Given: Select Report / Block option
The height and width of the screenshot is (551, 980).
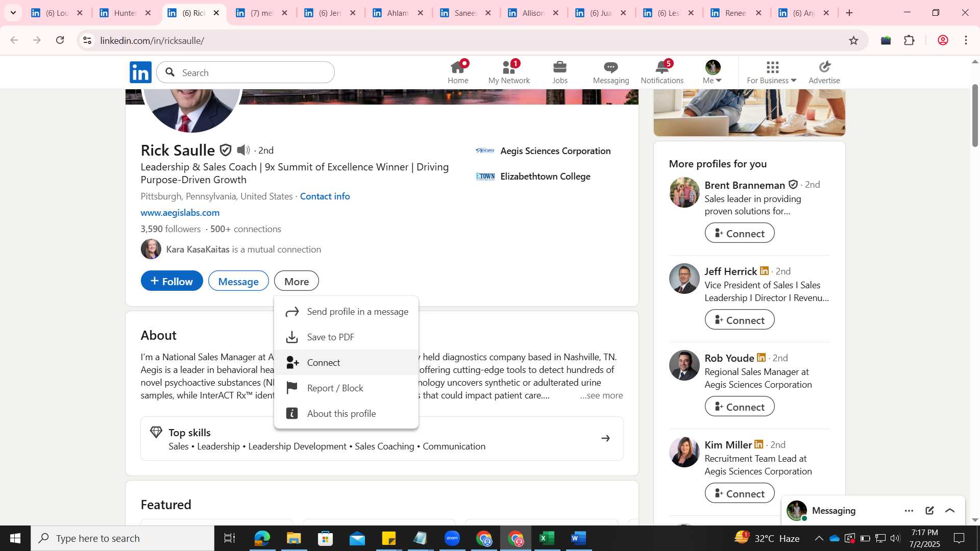Looking at the screenshot, I should point(346,388).
